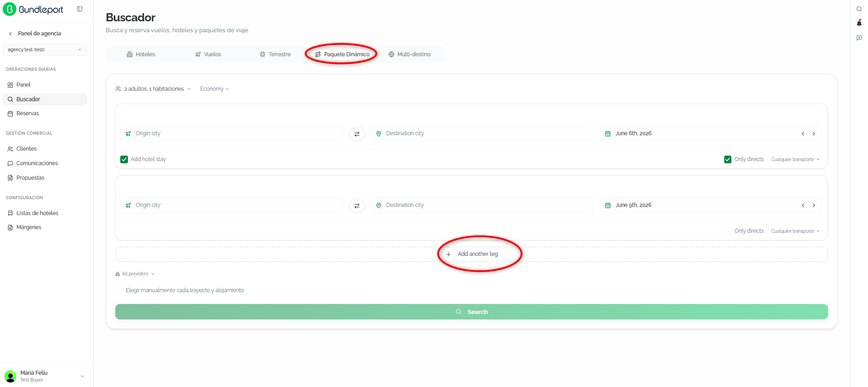Switch to the Multi-destino tab

coord(410,54)
